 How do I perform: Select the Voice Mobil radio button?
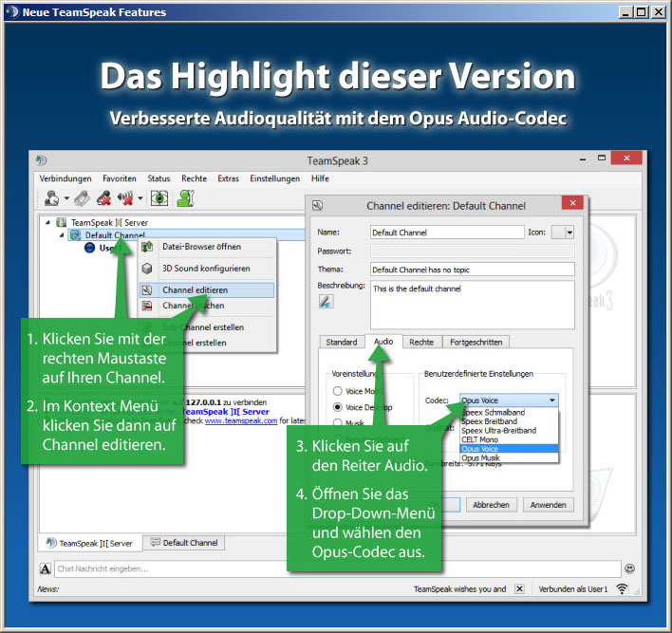pos(338,391)
